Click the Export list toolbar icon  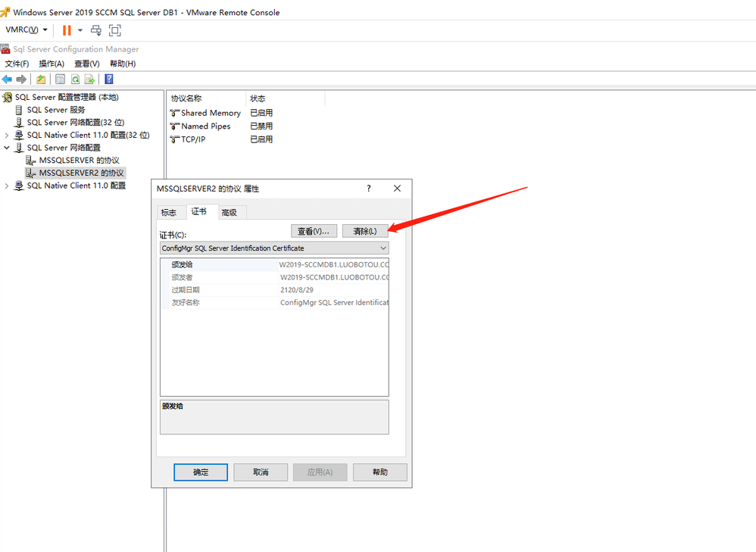pos(89,80)
